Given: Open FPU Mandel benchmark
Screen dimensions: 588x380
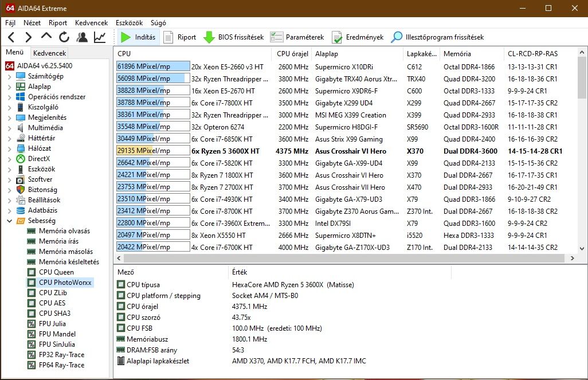Looking at the screenshot, I should (x=57, y=334).
